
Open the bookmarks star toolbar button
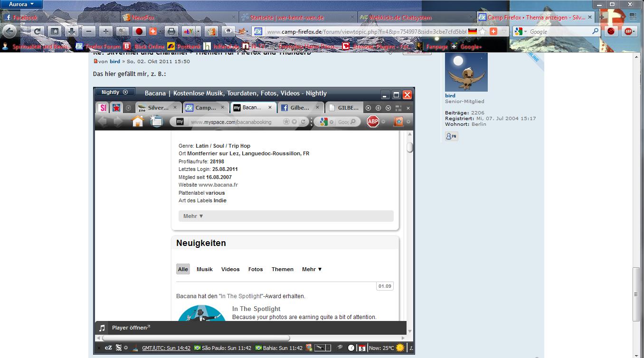pos(55,31)
